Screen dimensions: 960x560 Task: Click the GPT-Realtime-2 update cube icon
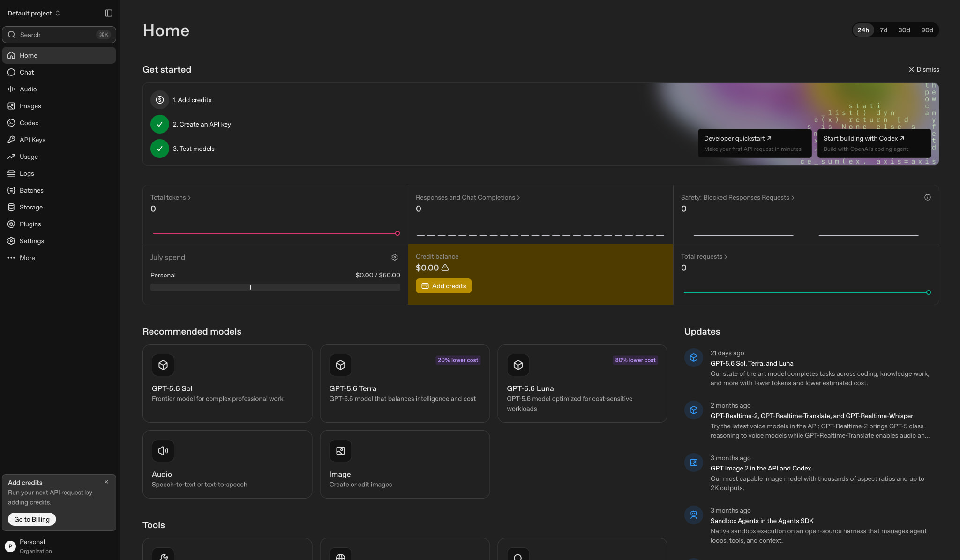point(694,410)
